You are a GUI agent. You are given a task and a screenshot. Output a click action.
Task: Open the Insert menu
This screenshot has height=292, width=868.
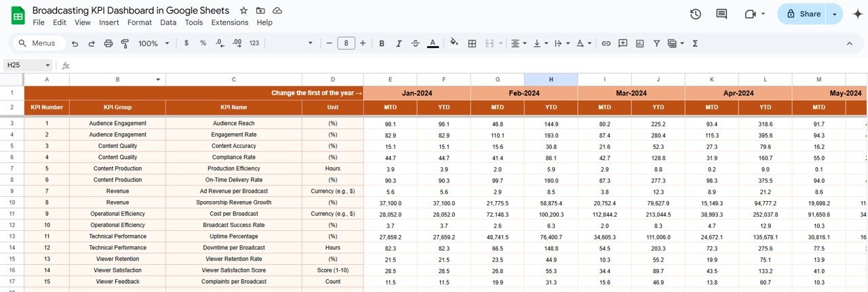click(109, 22)
